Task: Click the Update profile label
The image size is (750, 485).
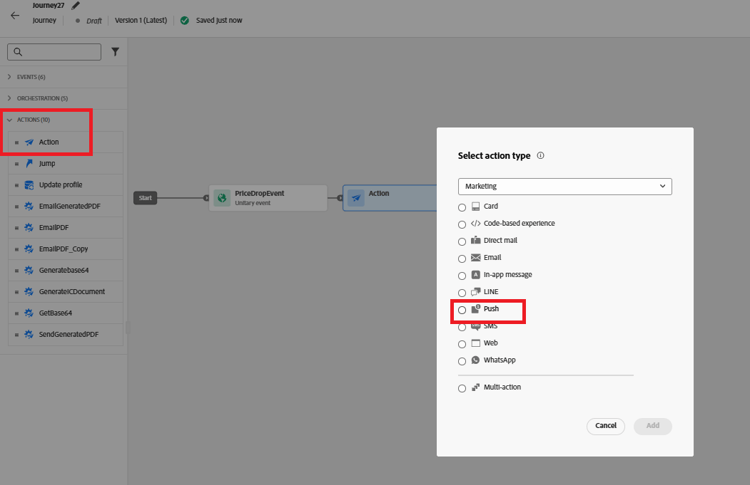Action: (60, 185)
